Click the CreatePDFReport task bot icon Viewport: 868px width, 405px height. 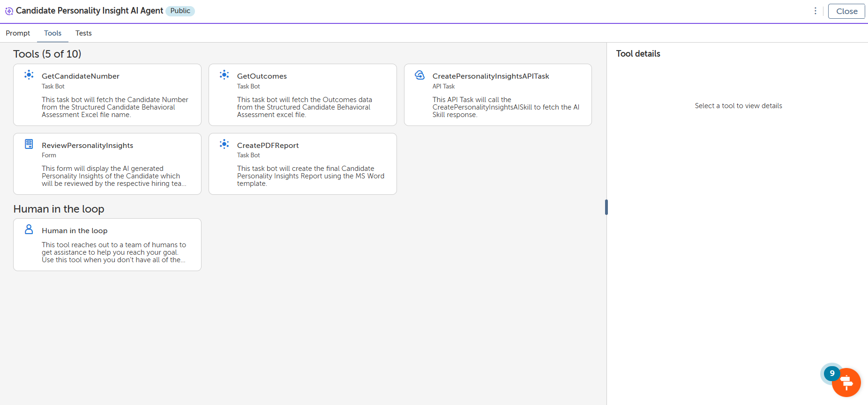pyautogui.click(x=224, y=144)
